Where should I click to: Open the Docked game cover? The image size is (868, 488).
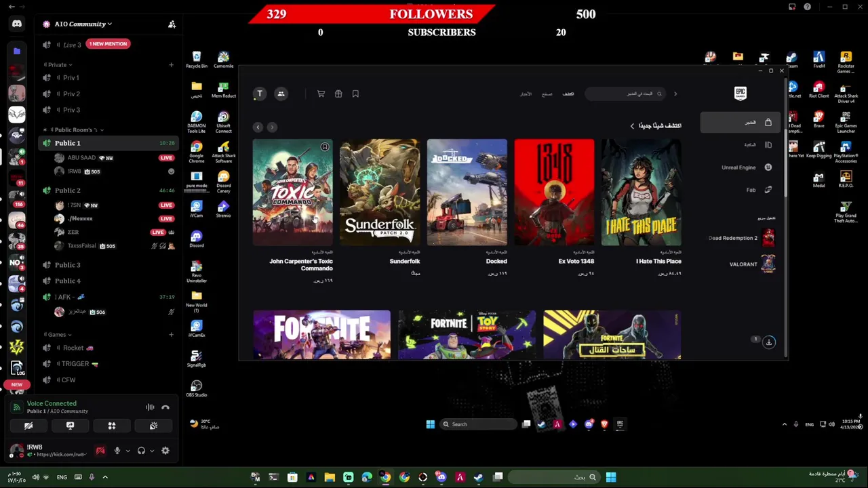(467, 192)
